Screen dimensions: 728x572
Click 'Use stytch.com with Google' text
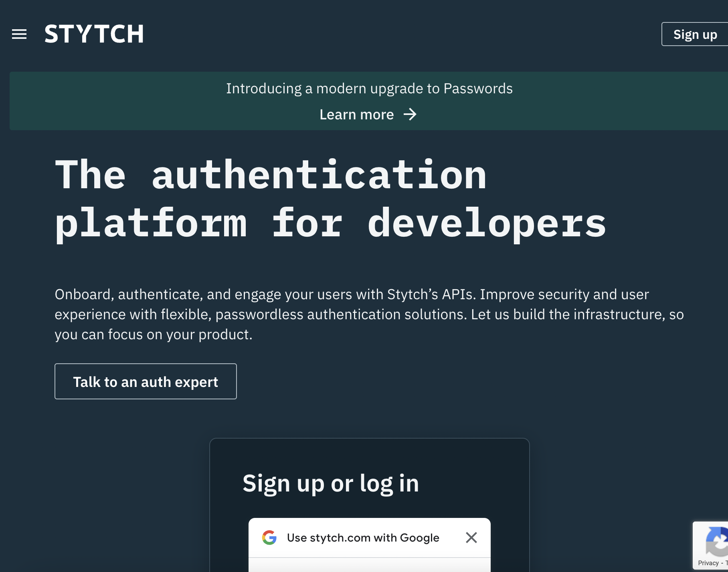pyautogui.click(x=363, y=538)
